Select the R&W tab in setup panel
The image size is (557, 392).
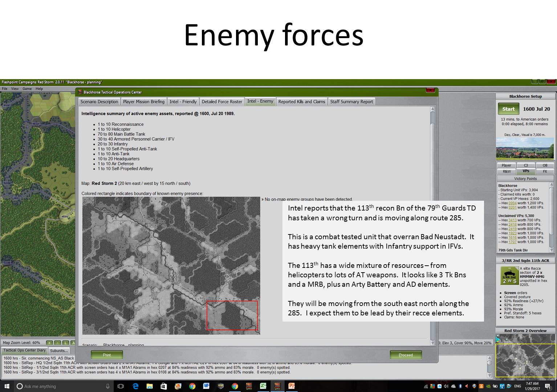tap(506, 171)
